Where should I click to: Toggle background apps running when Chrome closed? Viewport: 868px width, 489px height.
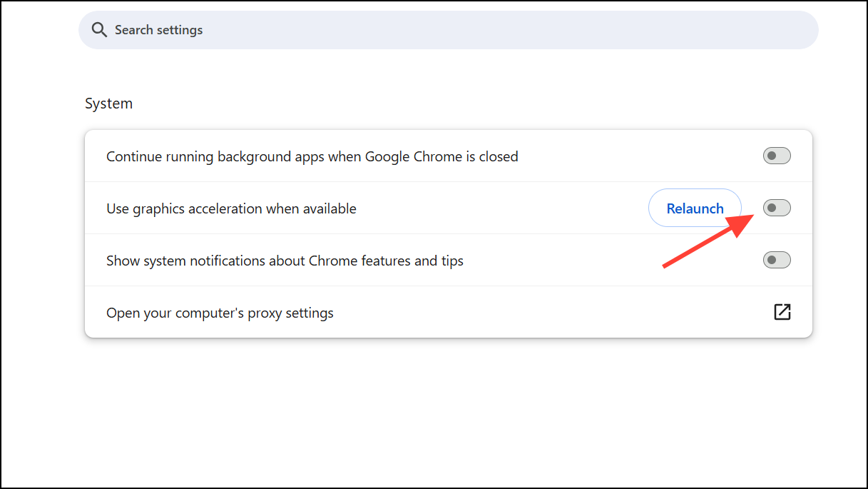click(x=776, y=156)
